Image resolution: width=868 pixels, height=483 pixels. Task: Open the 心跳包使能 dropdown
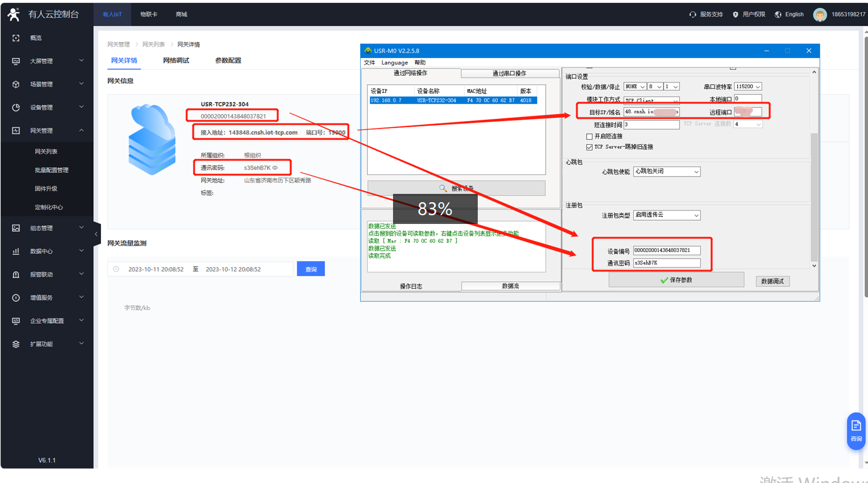pyautogui.click(x=667, y=172)
